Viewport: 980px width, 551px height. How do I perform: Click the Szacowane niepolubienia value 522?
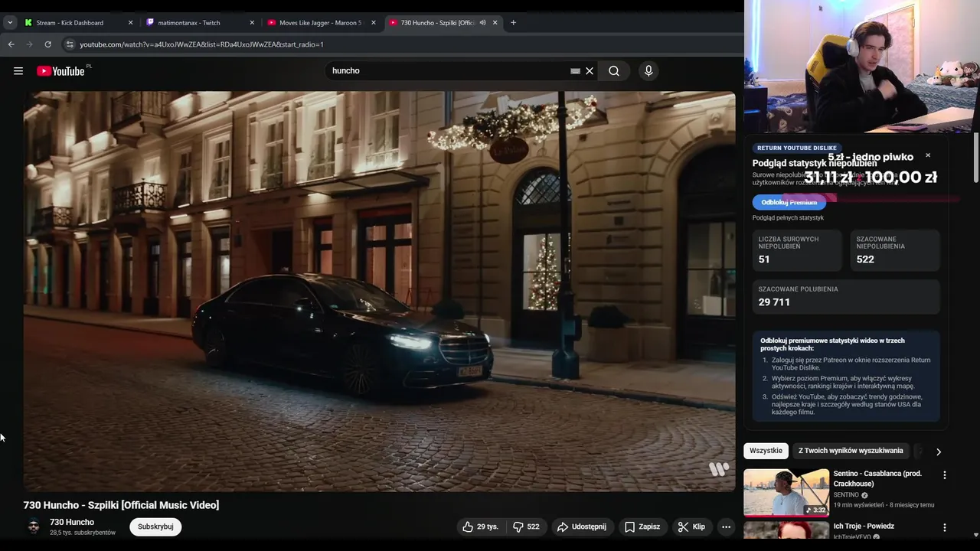pos(865,259)
